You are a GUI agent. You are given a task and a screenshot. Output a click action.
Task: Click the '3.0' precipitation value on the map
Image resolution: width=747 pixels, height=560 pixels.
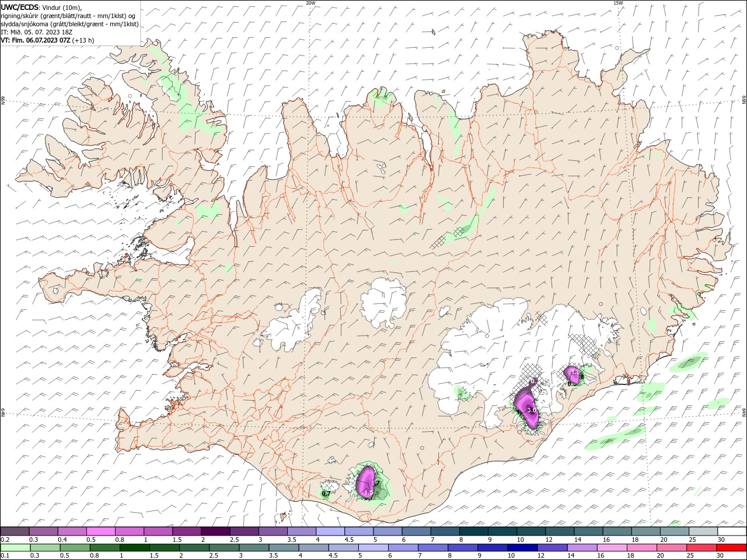click(531, 411)
